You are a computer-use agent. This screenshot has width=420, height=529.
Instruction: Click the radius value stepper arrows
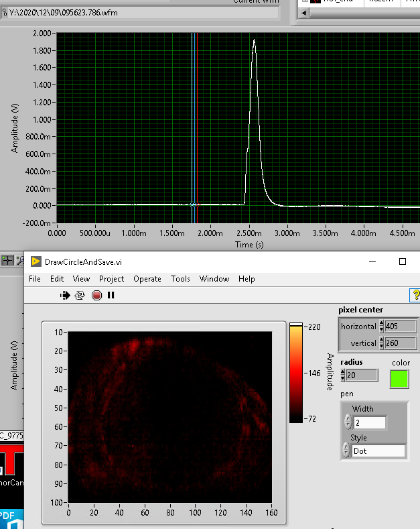pos(344,375)
